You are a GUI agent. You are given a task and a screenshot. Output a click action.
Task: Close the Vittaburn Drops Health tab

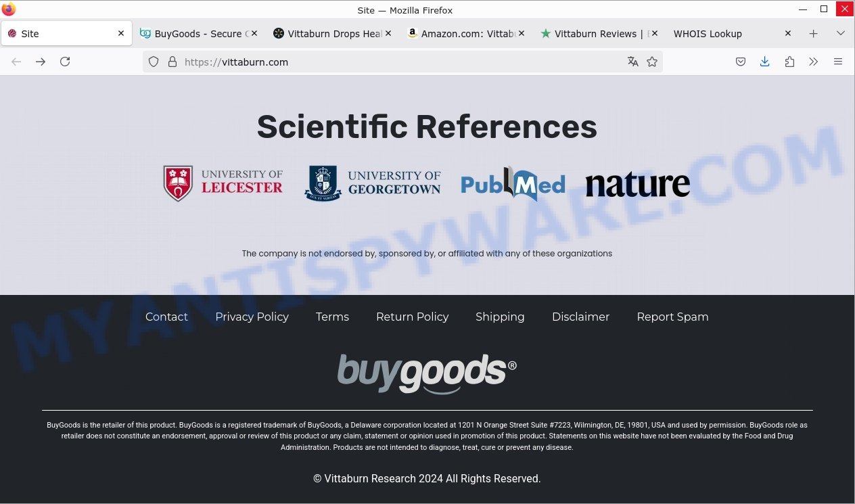[x=388, y=33]
